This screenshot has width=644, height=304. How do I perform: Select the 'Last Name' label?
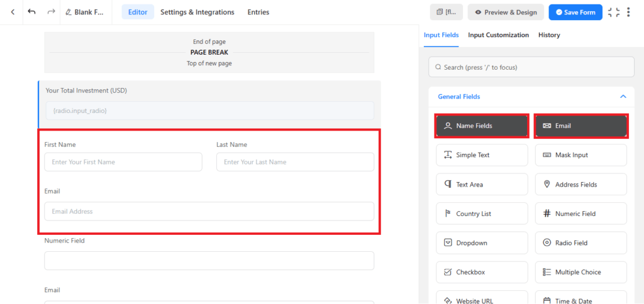(x=231, y=145)
